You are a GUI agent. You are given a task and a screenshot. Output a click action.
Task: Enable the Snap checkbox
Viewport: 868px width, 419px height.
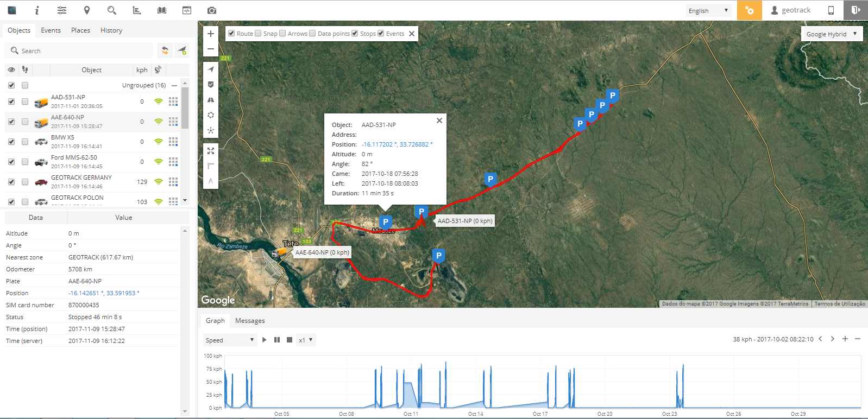point(259,34)
